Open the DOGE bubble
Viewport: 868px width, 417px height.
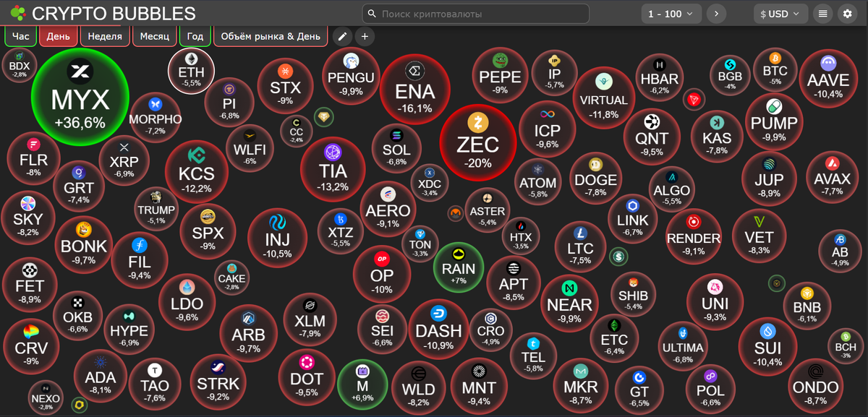596,178
